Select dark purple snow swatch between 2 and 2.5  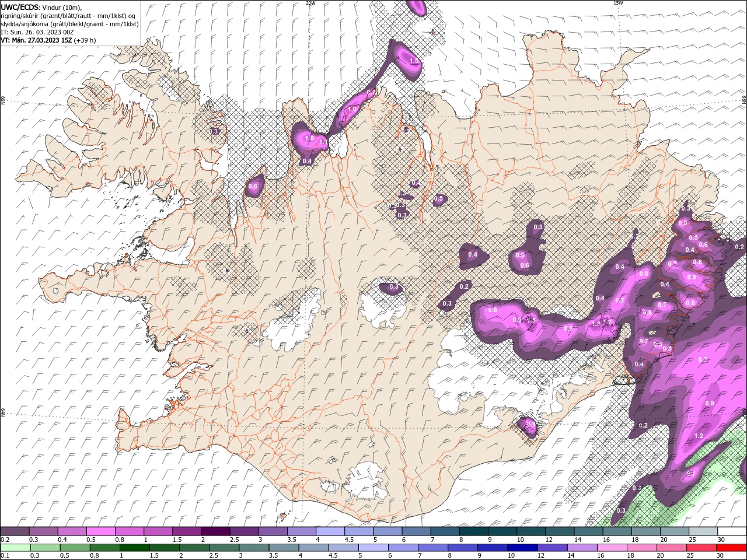(215, 531)
